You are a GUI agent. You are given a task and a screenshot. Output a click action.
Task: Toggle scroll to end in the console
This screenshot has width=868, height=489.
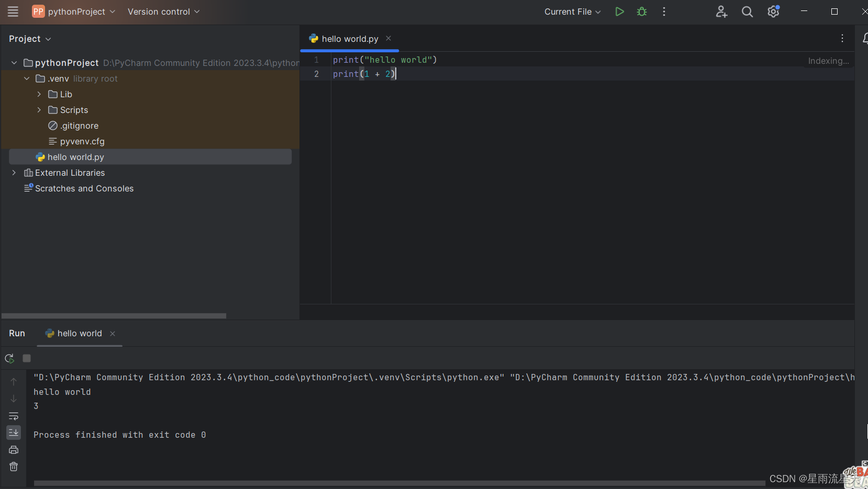14,432
